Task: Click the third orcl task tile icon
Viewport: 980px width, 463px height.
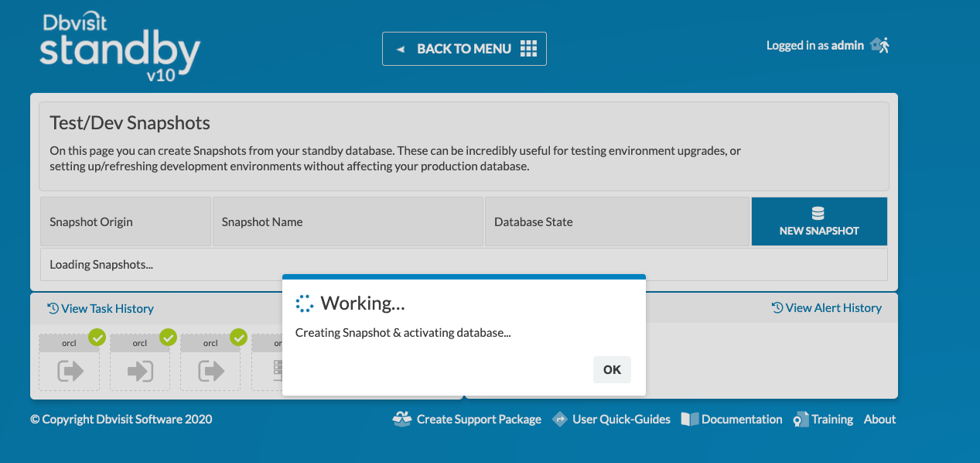Action: coord(211,372)
